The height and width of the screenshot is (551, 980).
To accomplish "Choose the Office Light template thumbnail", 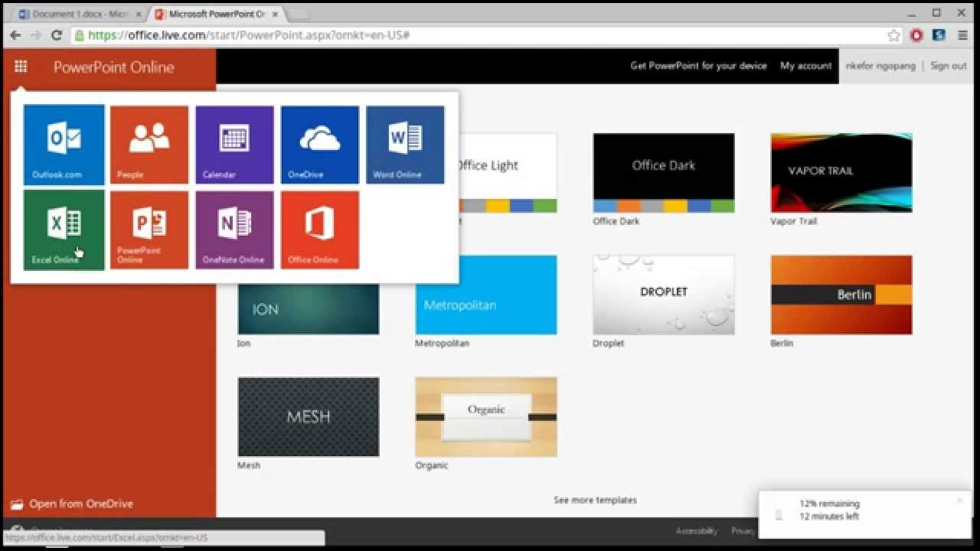I will (x=508, y=173).
